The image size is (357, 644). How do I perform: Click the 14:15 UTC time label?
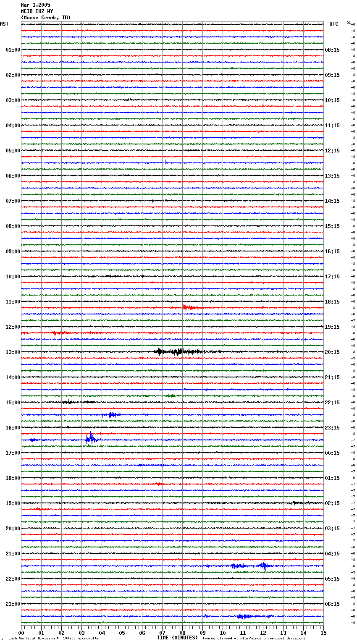pos(332,201)
